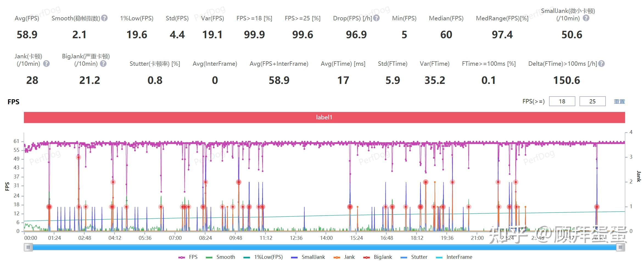Click the FPS chart section title
644x261 pixels.
point(13,102)
